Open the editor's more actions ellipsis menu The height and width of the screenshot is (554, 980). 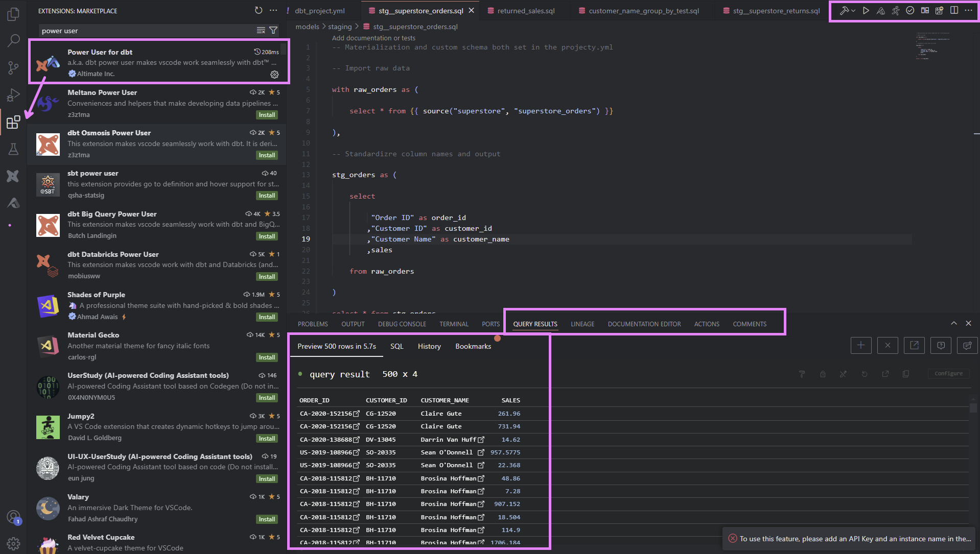[x=968, y=10]
